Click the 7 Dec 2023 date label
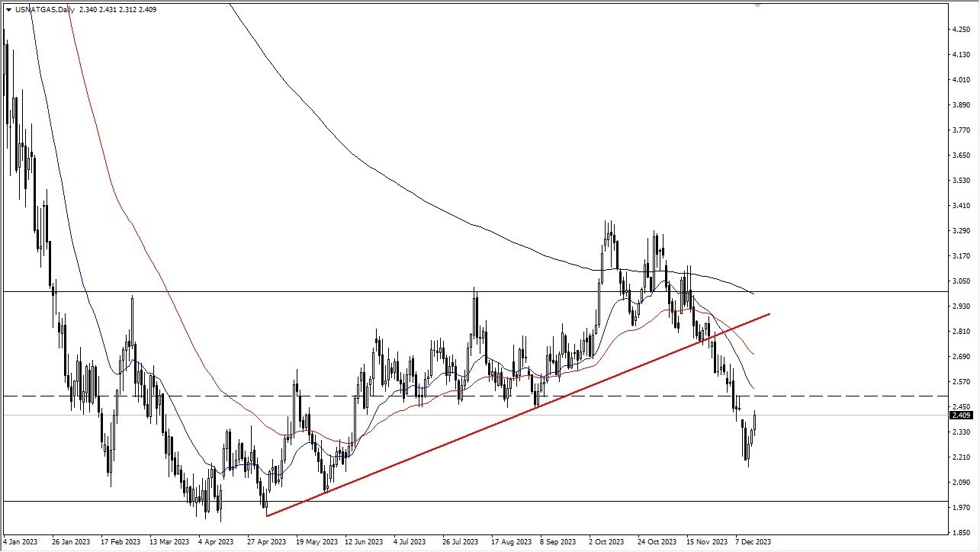 click(753, 542)
